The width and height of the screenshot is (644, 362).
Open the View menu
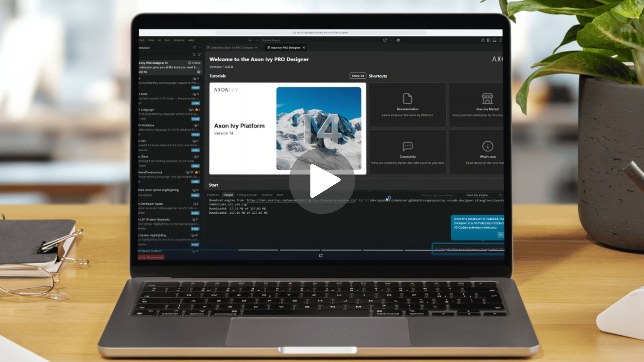(151, 40)
